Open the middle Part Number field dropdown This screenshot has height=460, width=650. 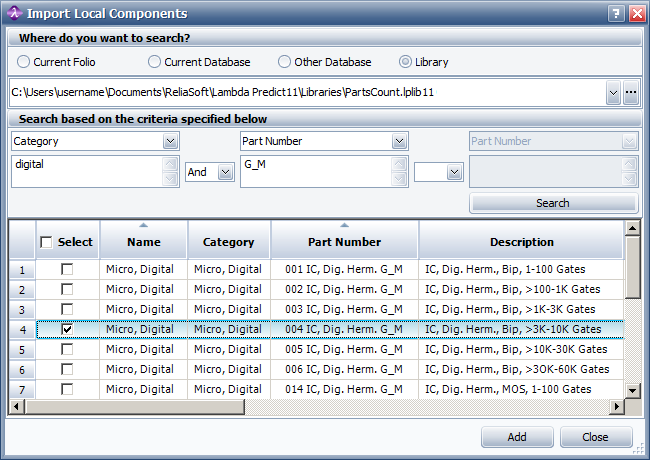point(399,142)
